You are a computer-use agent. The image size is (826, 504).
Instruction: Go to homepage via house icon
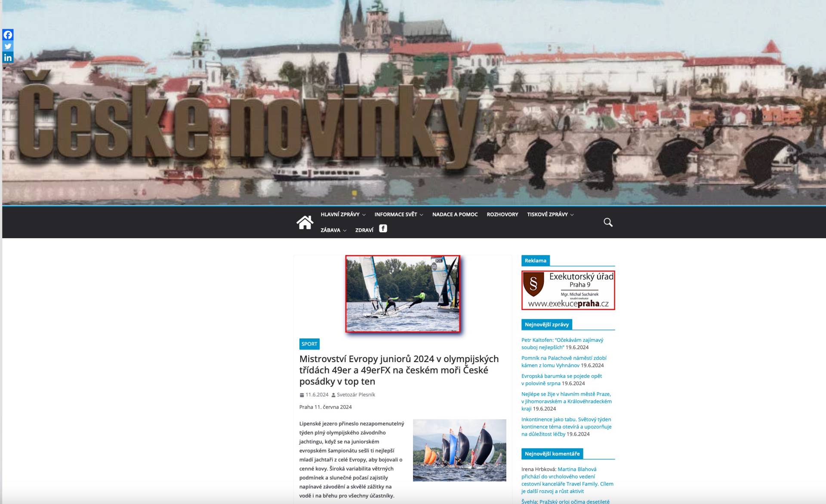(x=305, y=222)
